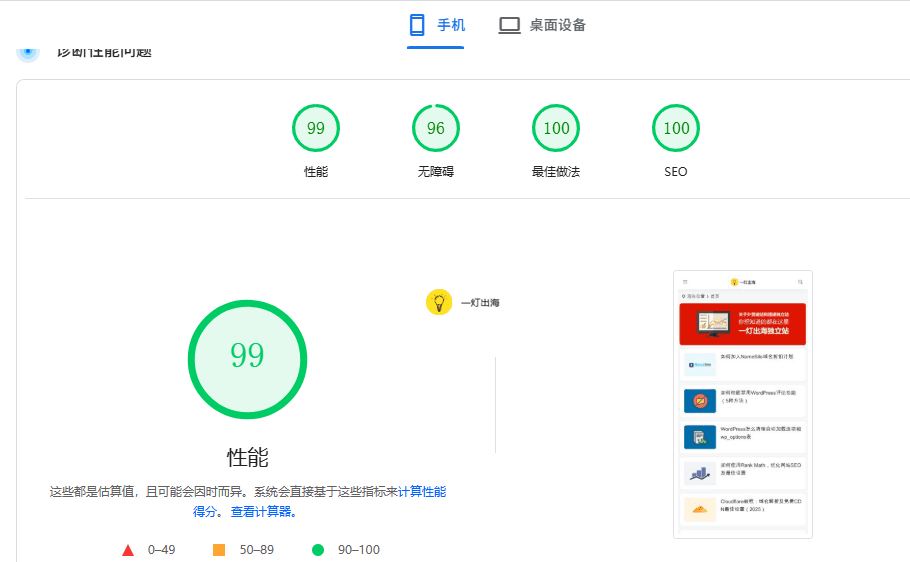This screenshot has height=562, width=910.
Task: Click the large 99 performance gauge
Action: (x=247, y=359)
